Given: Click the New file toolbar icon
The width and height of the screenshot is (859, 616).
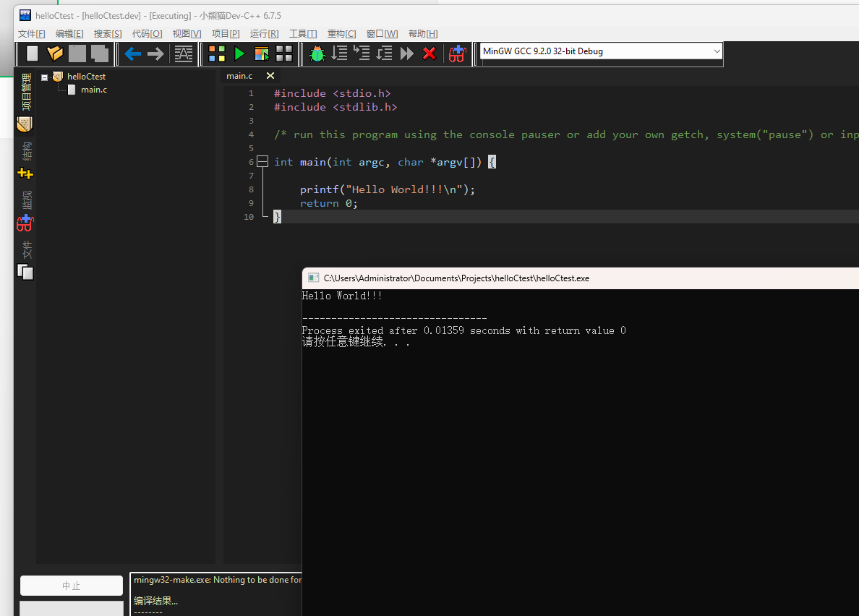Looking at the screenshot, I should (x=32, y=54).
